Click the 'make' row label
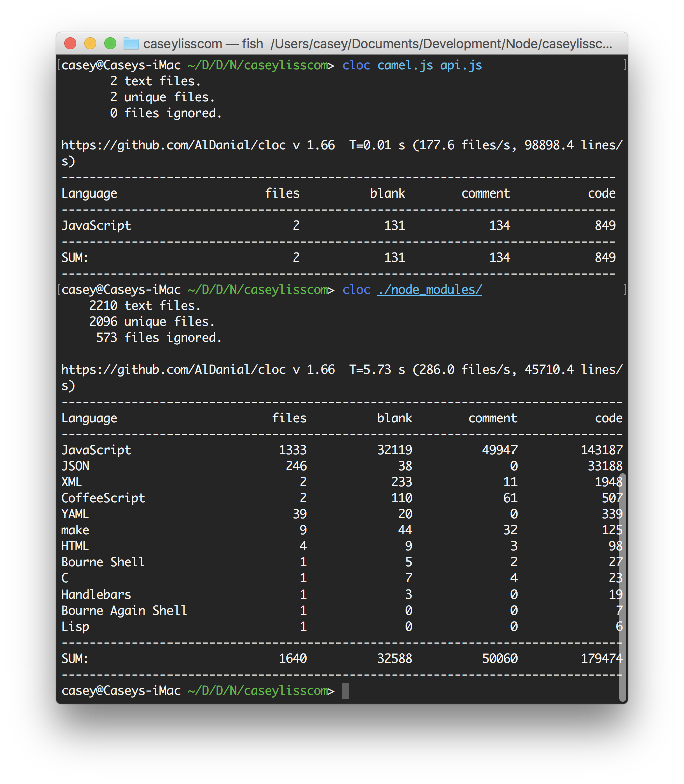 [75, 530]
